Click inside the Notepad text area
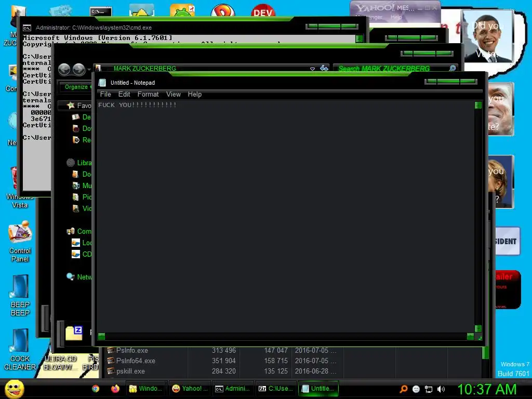Image resolution: width=532 pixels, height=399 pixels. (x=286, y=217)
